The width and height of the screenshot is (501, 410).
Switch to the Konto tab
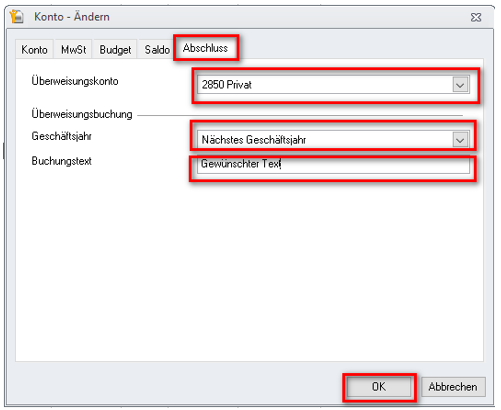coord(34,50)
